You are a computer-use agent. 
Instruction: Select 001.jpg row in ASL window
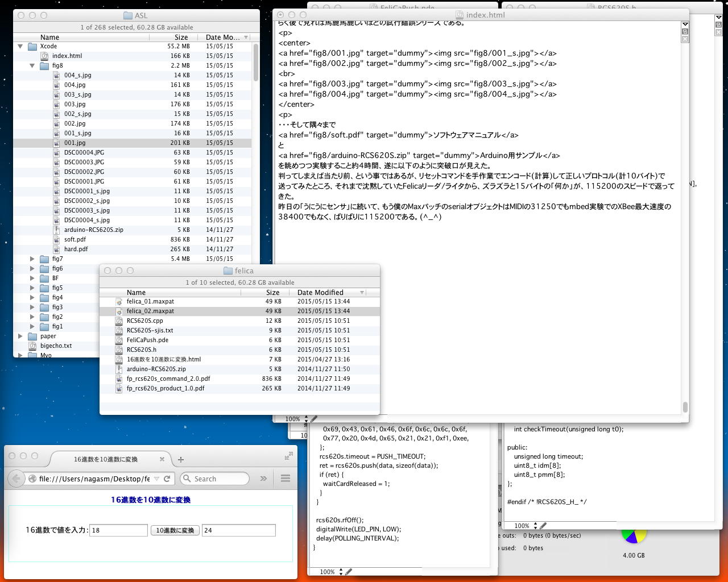pyautogui.click(x=133, y=143)
